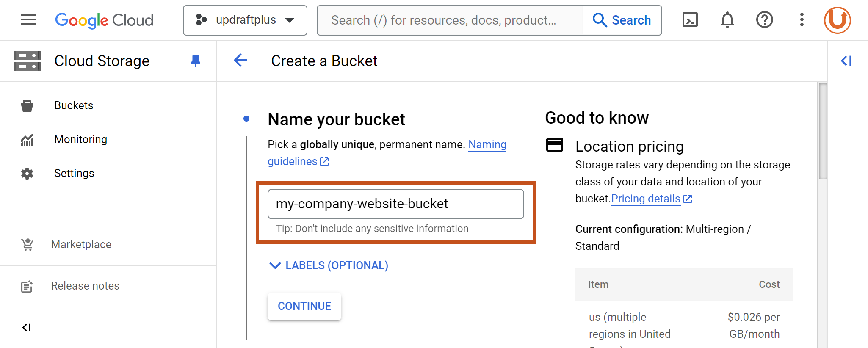Open the updraftplus project selector dropdown
Viewport: 868px width, 348px height.
(245, 20)
